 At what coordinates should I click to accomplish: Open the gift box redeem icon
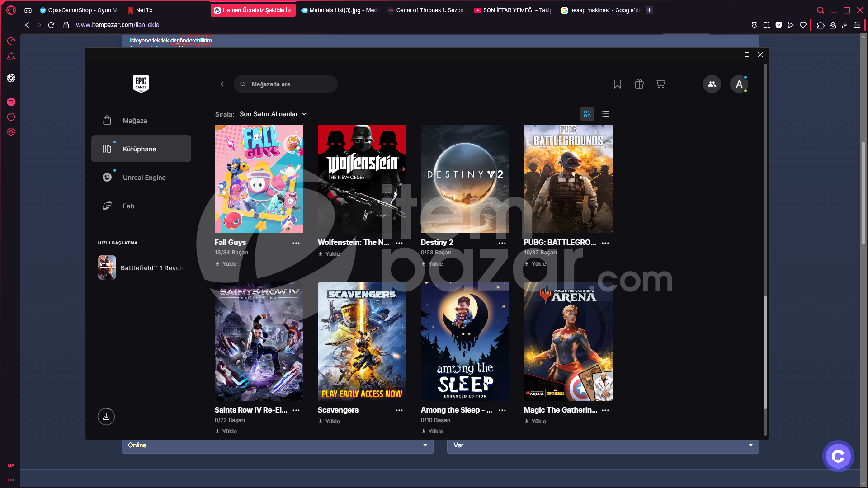coord(639,84)
